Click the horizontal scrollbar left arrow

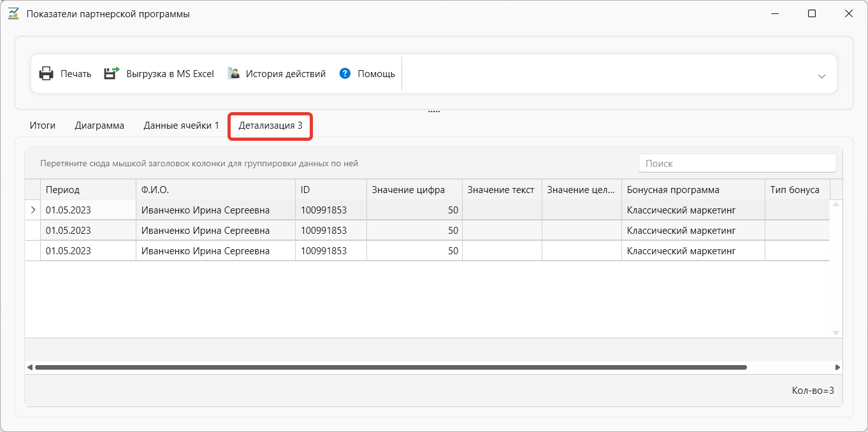click(30, 368)
